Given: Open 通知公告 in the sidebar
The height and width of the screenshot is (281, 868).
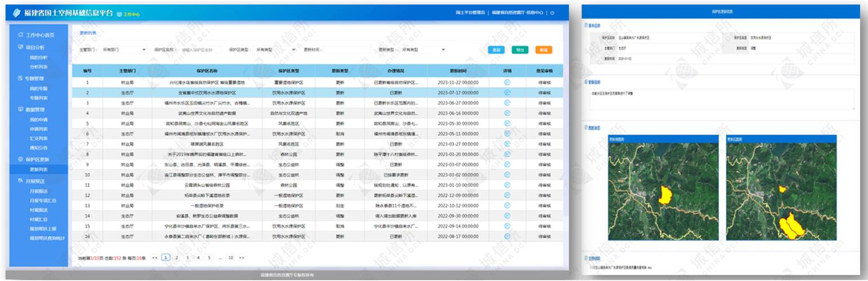Looking at the screenshot, I should [x=39, y=147].
